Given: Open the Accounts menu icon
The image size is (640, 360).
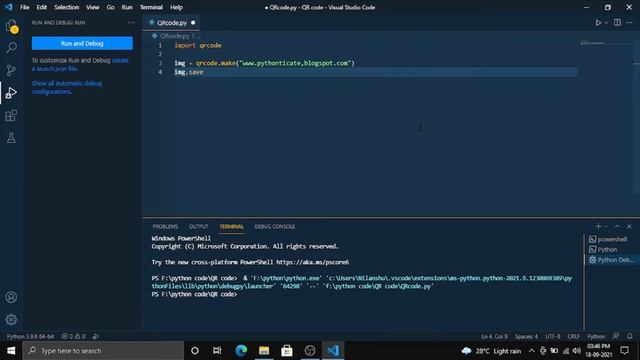Looking at the screenshot, I should [x=11, y=297].
